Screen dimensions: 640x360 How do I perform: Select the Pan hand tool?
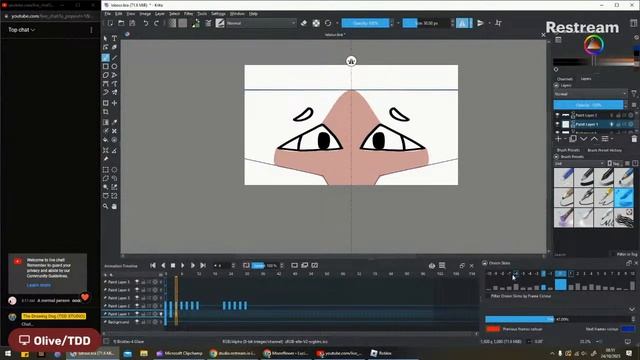114,207
